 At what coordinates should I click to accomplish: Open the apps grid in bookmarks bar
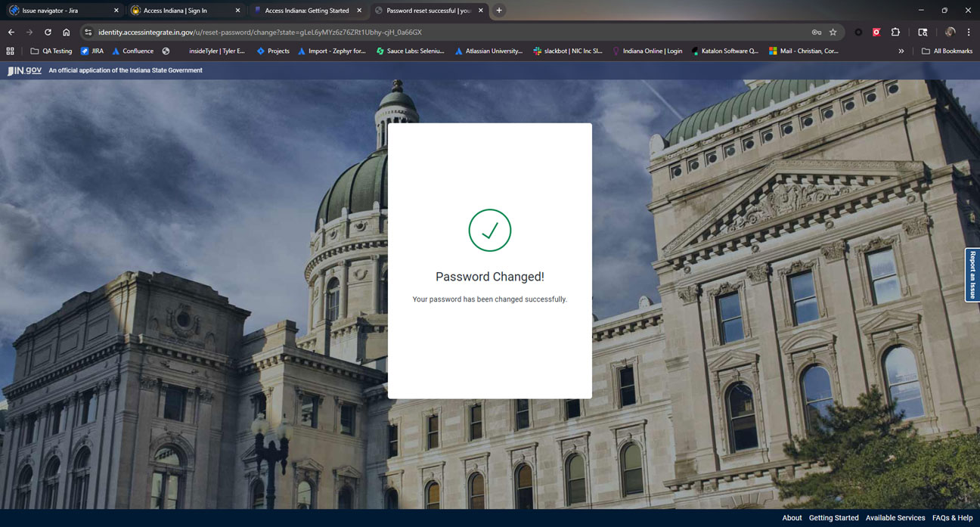pyautogui.click(x=10, y=51)
